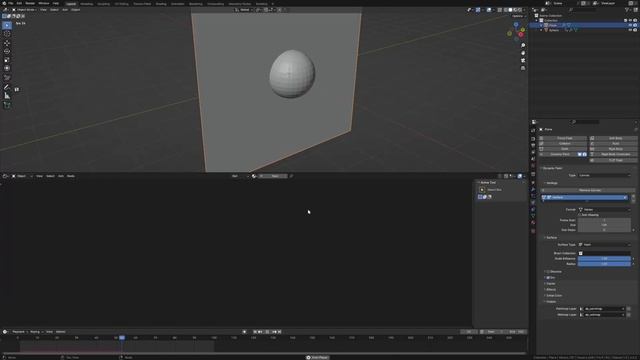Expand the Effects subpanel
The image size is (640, 360).
click(550, 289)
